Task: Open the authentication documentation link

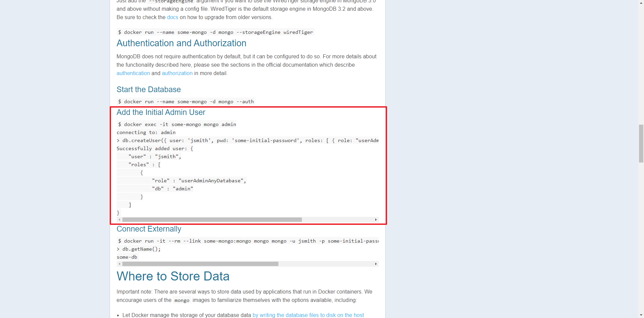Action: coord(133,73)
